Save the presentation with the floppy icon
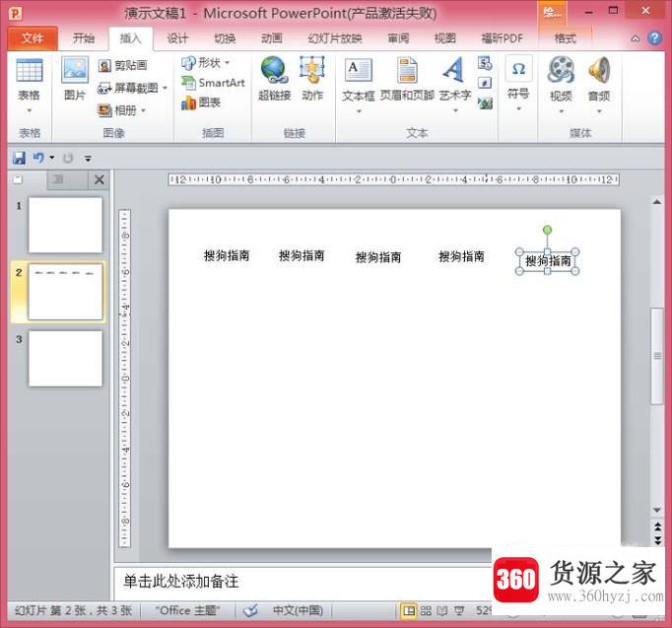 (x=19, y=158)
